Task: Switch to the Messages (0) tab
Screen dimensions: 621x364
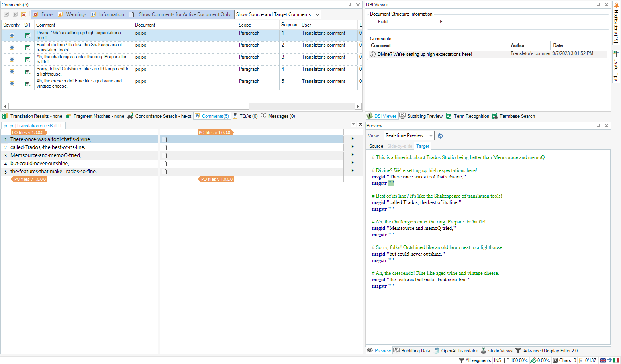Action: (x=278, y=116)
